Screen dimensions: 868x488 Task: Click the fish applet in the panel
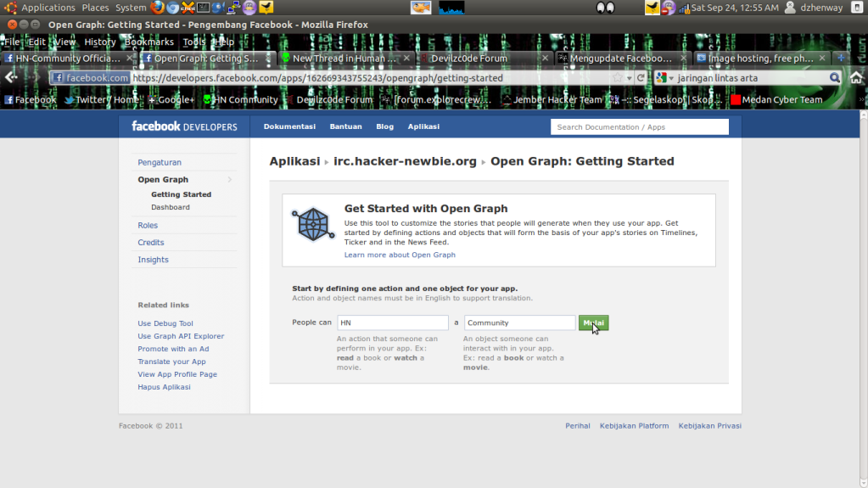coord(421,7)
